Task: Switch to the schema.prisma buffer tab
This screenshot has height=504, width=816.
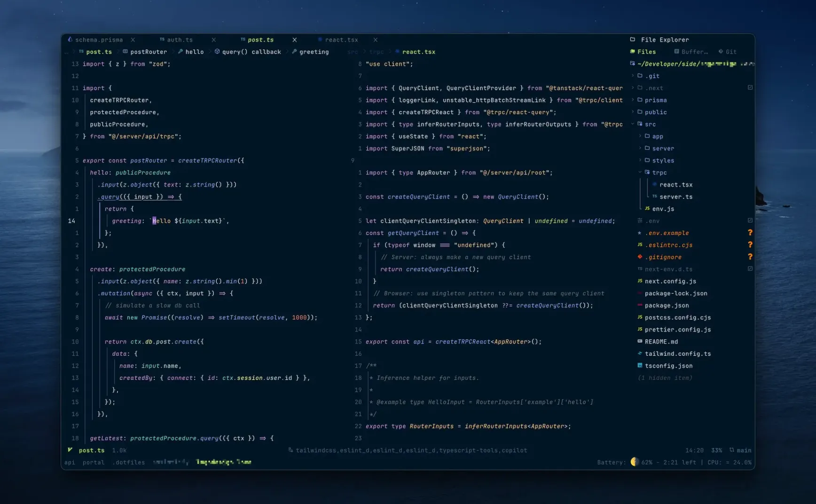Action: [99, 39]
